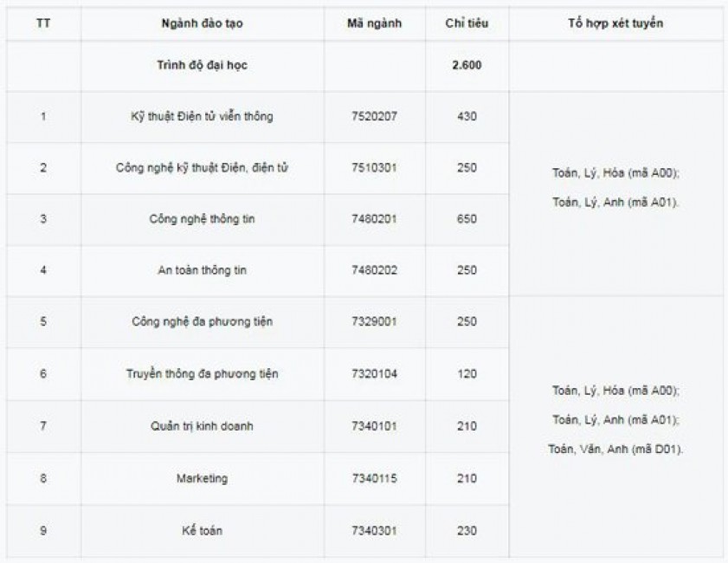Select the "Kế toán" major cell

(x=202, y=530)
